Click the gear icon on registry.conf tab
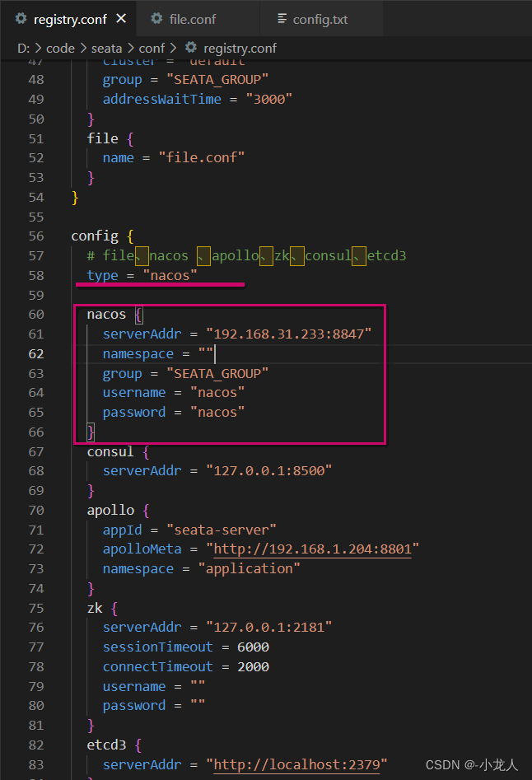Screen dimensions: 532x780 click(x=20, y=19)
